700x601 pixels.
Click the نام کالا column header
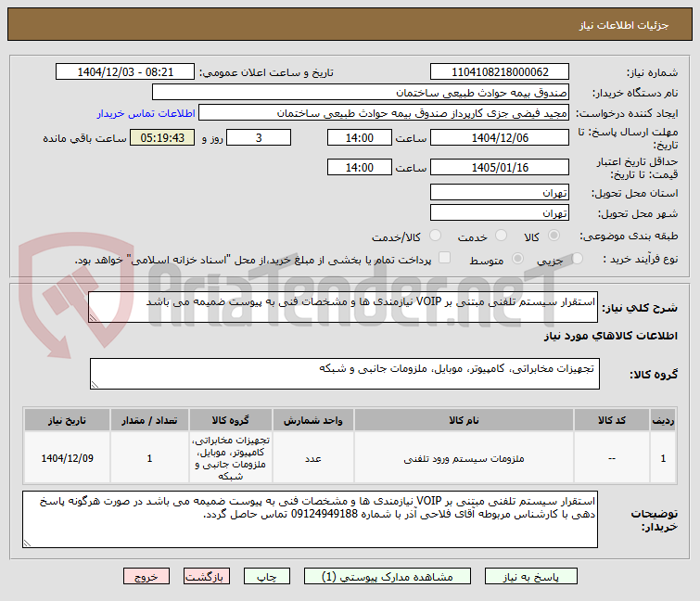(x=464, y=420)
